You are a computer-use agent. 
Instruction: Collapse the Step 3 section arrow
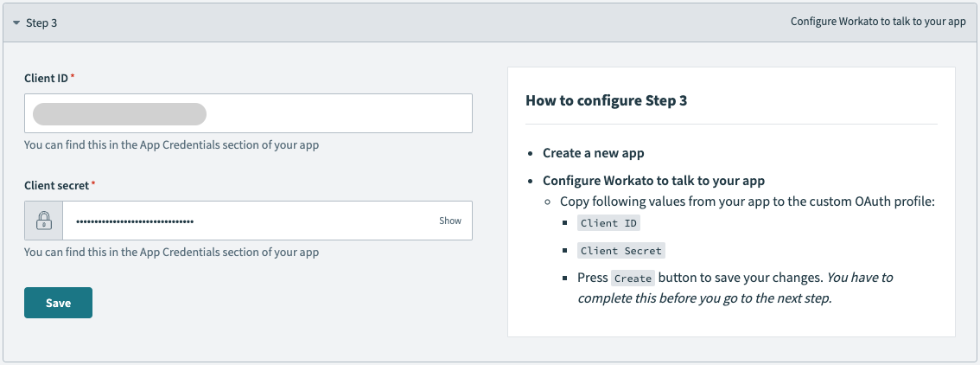16,22
